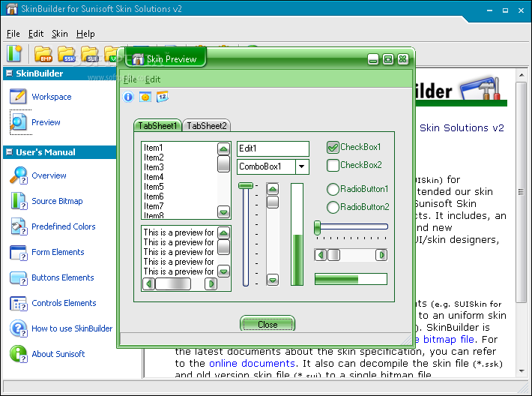Open the Predefined Colors manual link
Viewport: 532px width, 396px height.
click(64, 226)
